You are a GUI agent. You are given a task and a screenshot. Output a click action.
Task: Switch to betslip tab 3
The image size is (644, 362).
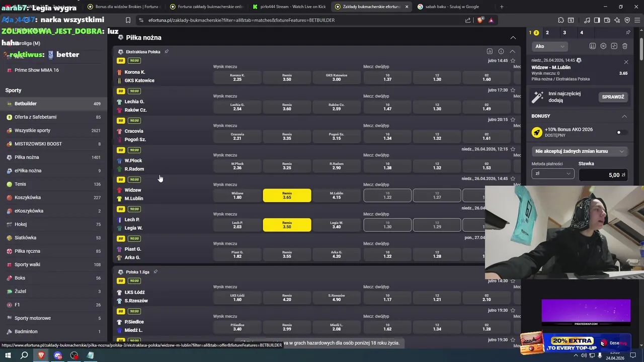tap(565, 33)
